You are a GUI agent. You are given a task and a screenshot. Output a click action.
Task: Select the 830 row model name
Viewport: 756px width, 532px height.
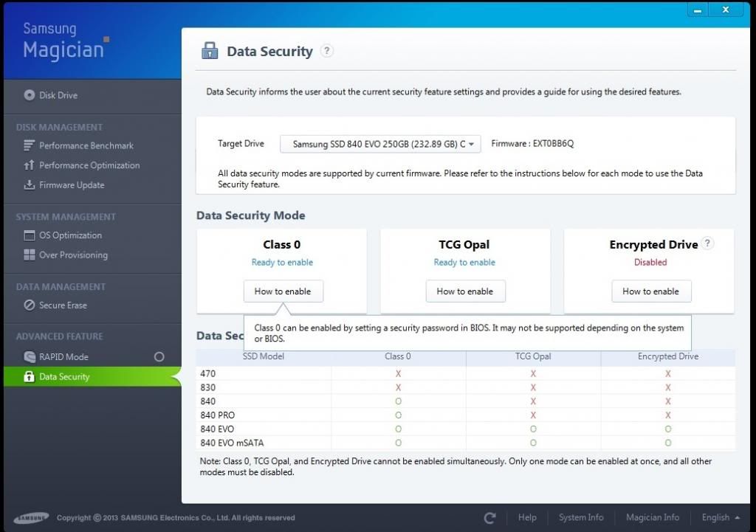pos(207,387)
